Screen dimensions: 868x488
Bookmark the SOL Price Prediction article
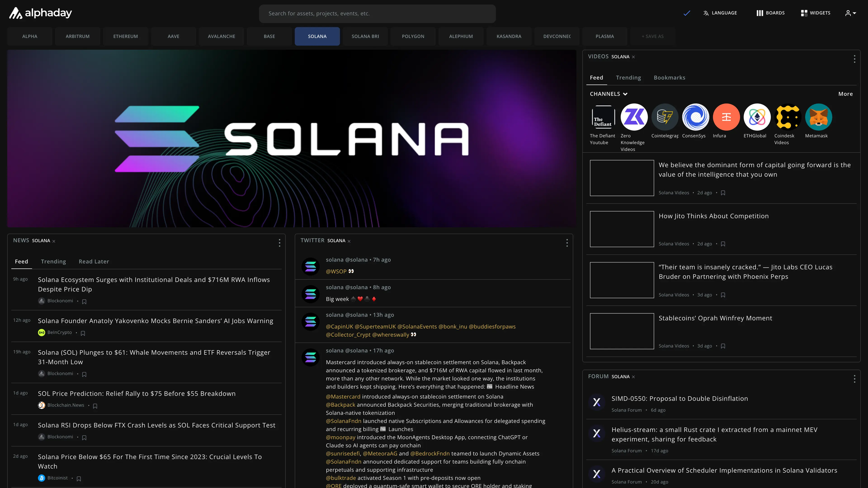tap(95, 406)
